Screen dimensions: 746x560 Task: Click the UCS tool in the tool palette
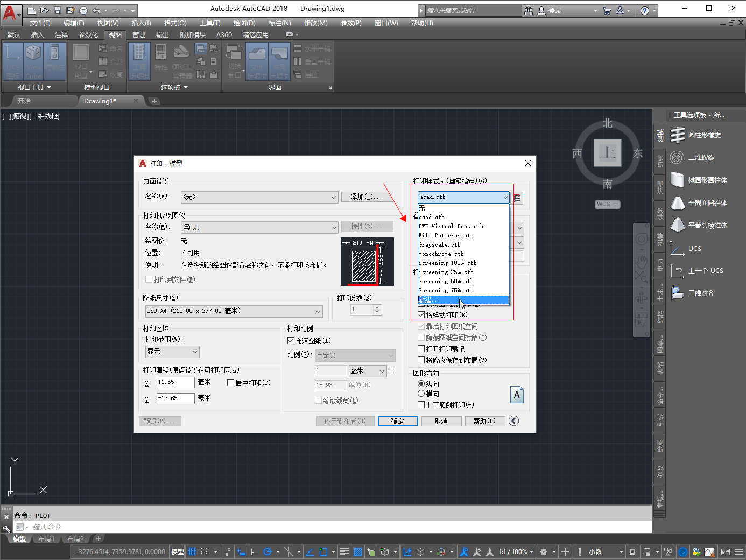pyautogui.click(x=686, y=248)
